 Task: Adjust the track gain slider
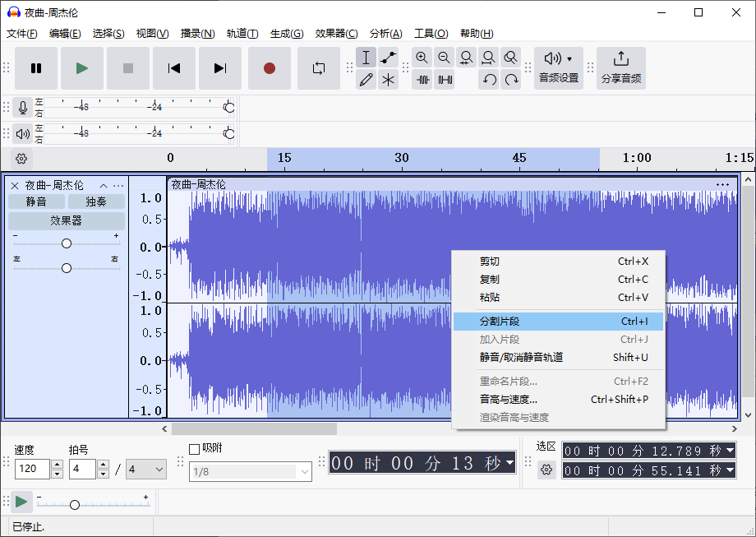click(x=66, y=243)
